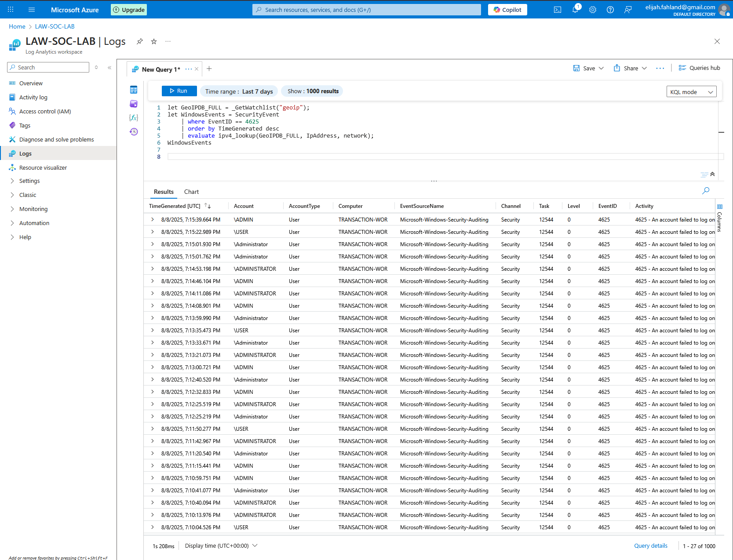Search the results with magnifier icon
The width and height of the screenshot is (733, 560).
(x=706, y=191)
